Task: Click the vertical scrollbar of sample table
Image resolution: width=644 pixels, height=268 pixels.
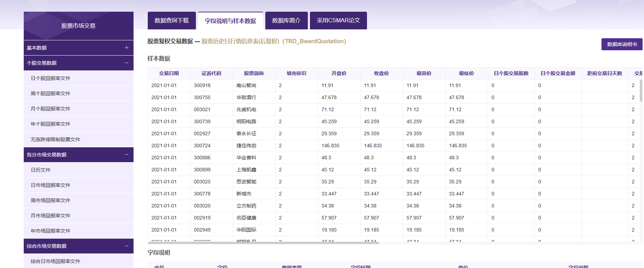Action: point(641,90)
